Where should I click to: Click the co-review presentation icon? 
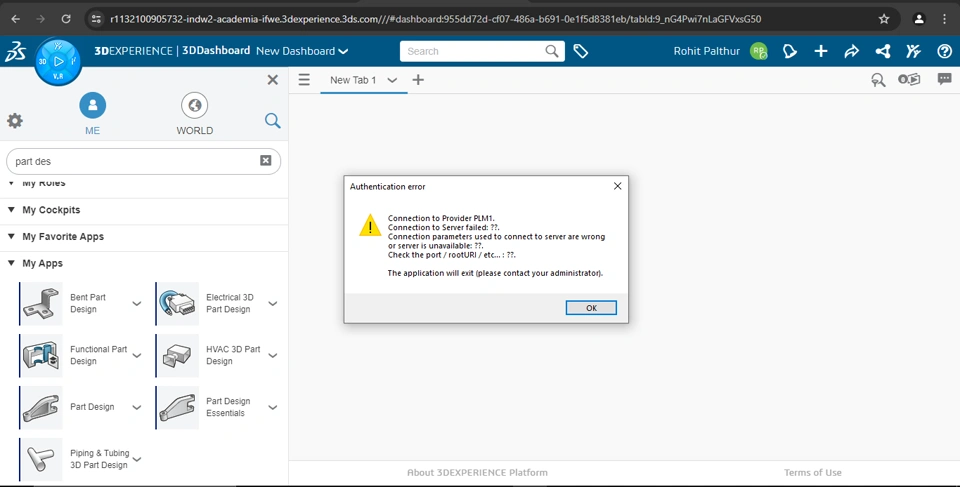[x=909, y=80]
